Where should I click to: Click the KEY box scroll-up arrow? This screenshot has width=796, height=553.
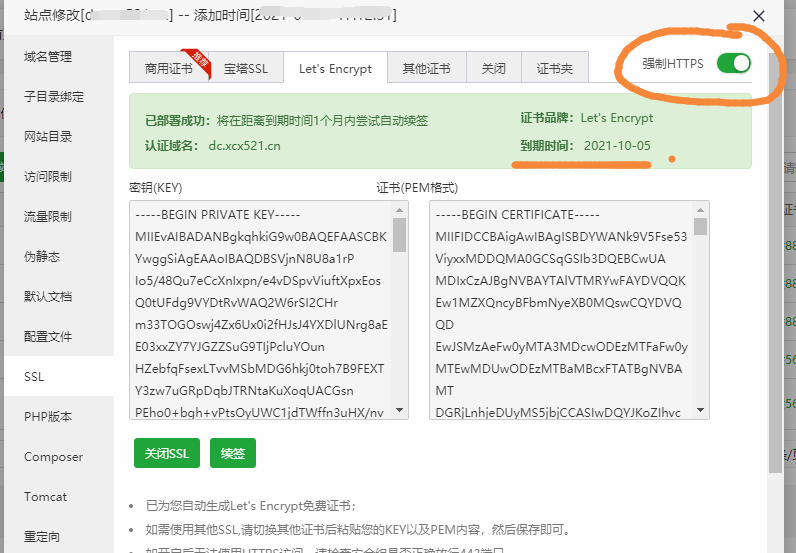coord(400,210)
